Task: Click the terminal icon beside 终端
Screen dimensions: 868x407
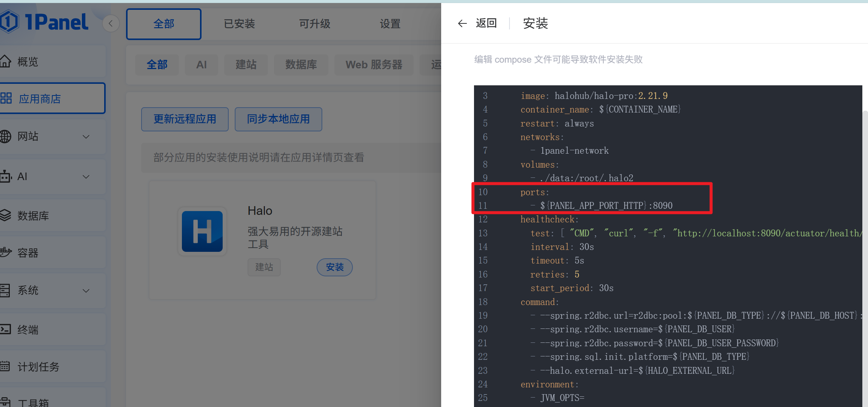Action: [5, 329]
